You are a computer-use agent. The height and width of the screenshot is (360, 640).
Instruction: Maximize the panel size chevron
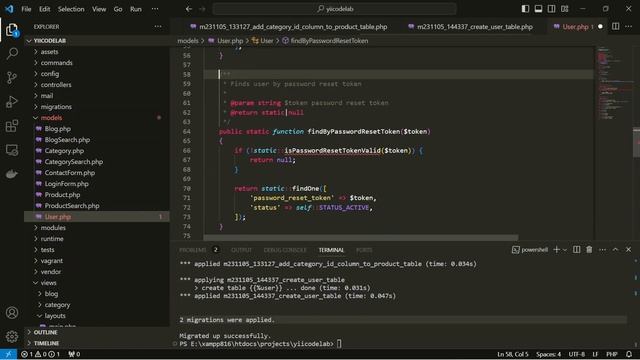click(615, 249)
